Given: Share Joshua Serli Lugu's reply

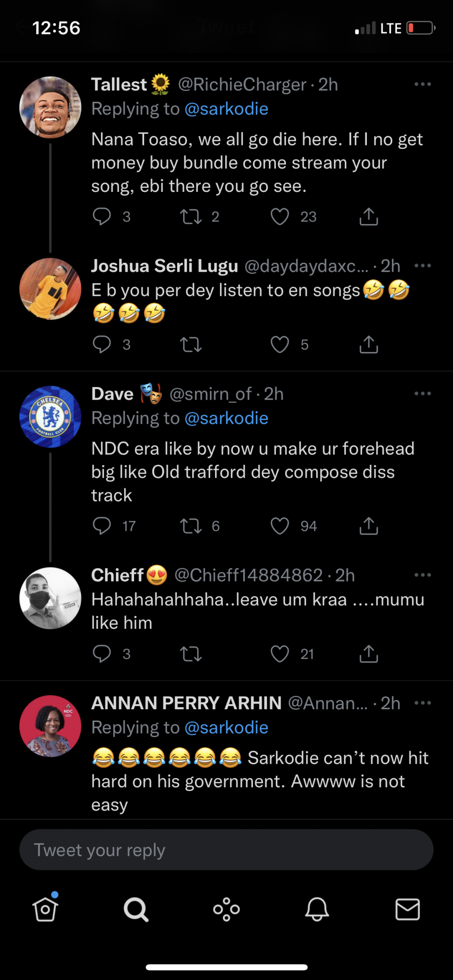Looking at the screenshot, I should coord(368,344).
